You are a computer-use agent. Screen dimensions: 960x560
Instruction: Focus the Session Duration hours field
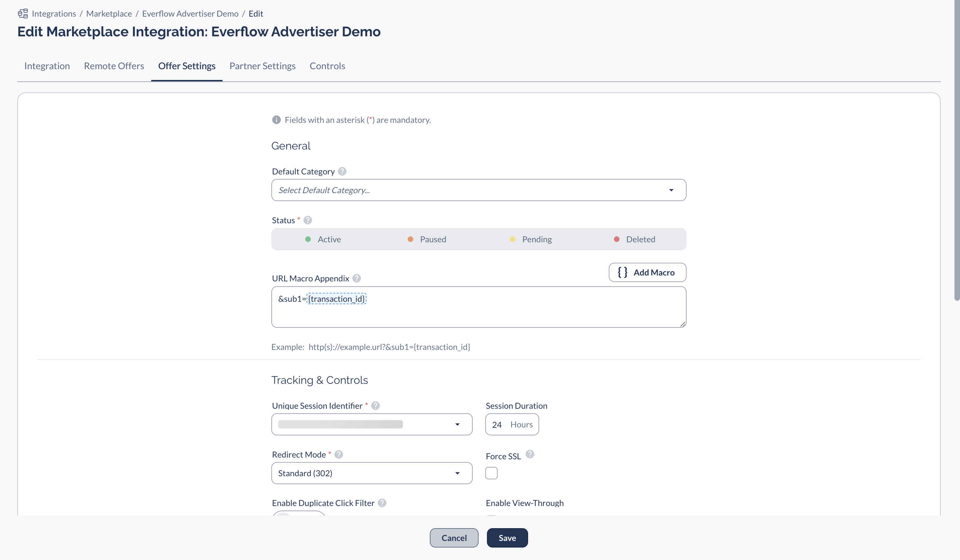coord(512,424)
